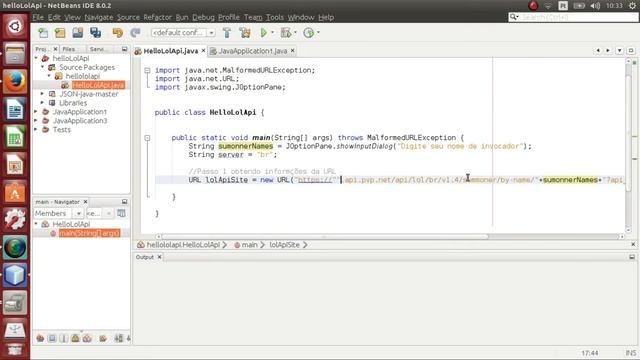Click the Open Project toolbar icon
The height and width of the screenshot is (360, 640).
(x=78, y=33)
